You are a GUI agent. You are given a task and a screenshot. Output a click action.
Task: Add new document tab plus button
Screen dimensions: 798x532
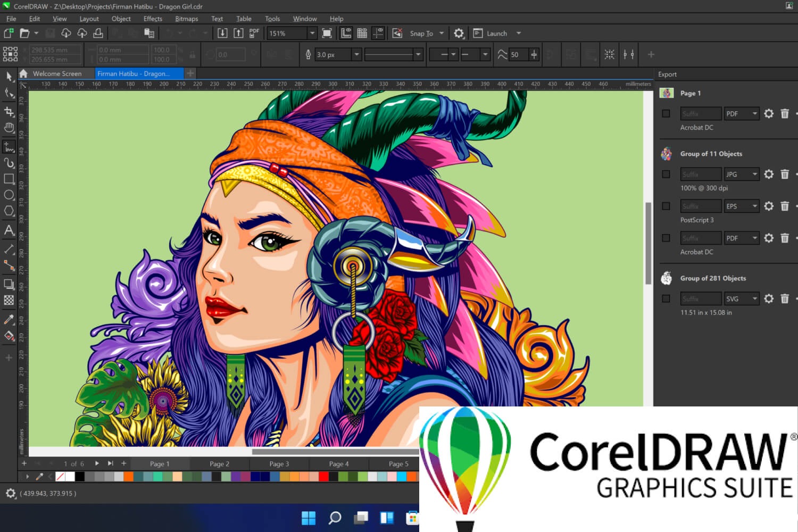[190, 73]
